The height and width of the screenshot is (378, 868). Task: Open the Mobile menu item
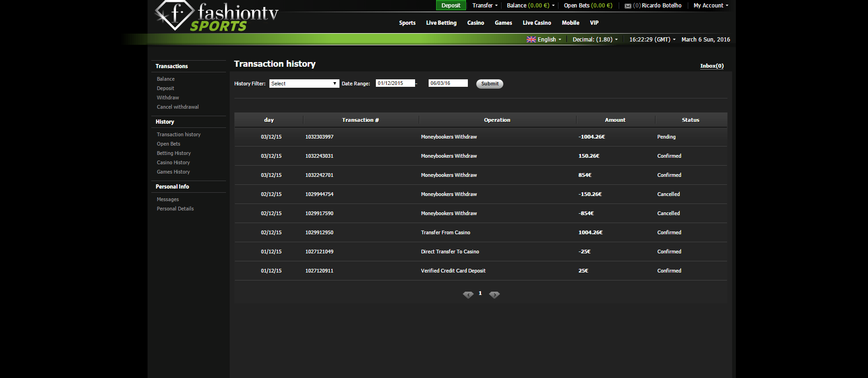click(x=571, y=23)
